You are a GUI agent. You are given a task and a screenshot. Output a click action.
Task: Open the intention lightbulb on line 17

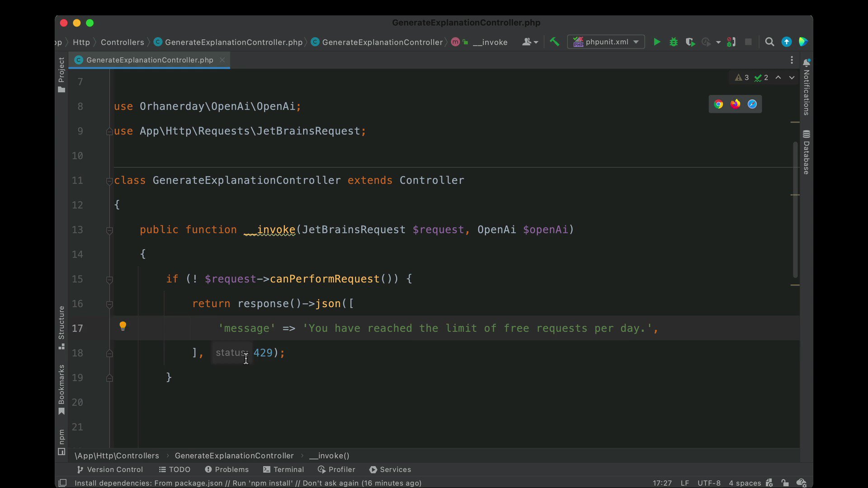pyautogui.click(x=123, y=326)
